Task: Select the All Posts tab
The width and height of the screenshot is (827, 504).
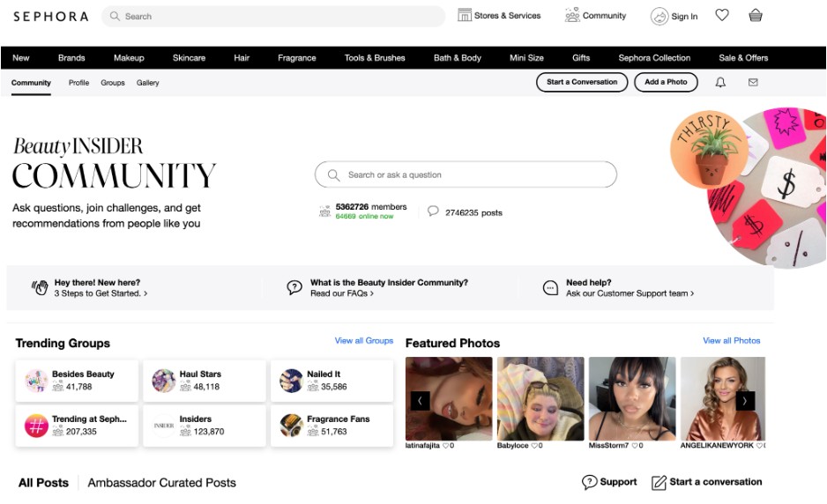Action: (x=43, y=483)
